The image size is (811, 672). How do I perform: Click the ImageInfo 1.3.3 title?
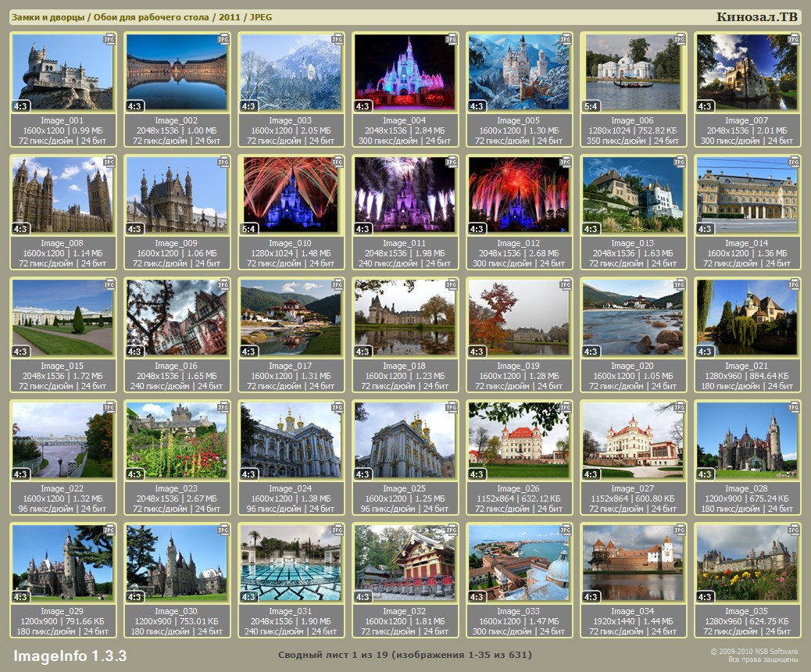(70, 655)
